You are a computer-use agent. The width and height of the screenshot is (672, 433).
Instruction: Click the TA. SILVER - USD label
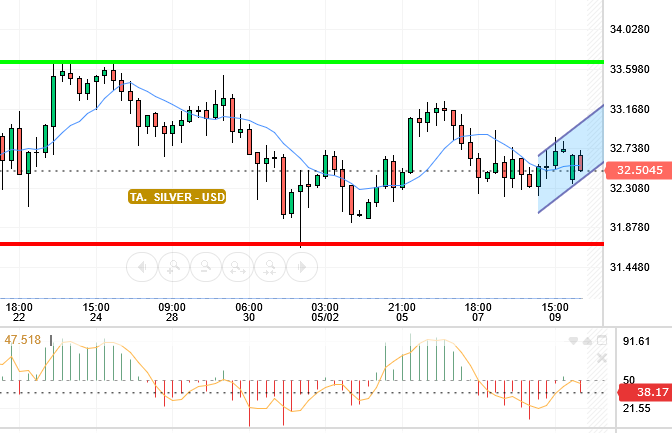click(x=177, y=197)
